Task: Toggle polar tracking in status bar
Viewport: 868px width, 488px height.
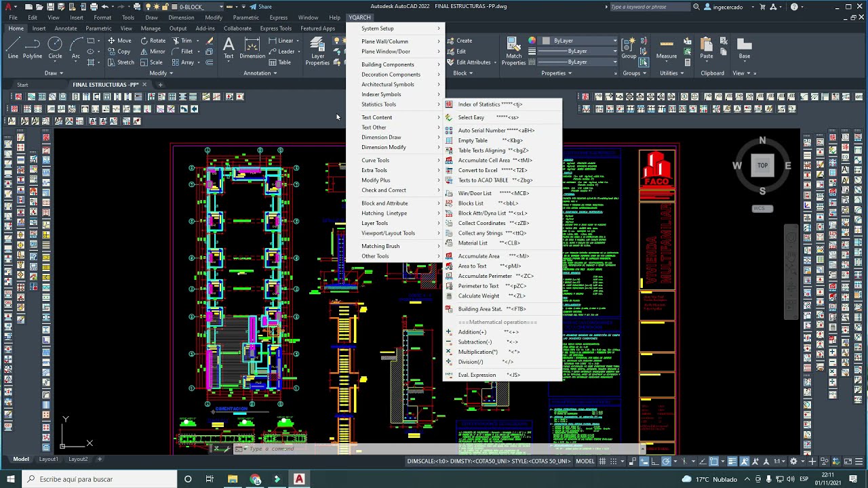Action: (x=666, y=461)
